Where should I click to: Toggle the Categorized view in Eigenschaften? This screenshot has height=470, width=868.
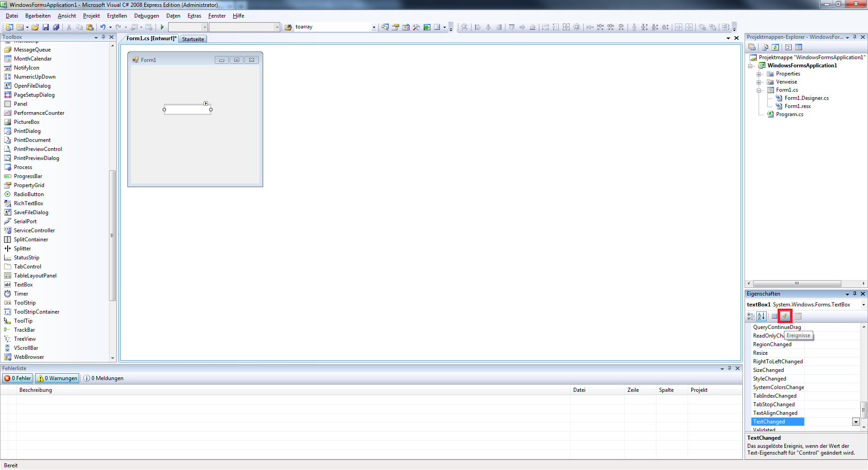click(x=751, y=316)
